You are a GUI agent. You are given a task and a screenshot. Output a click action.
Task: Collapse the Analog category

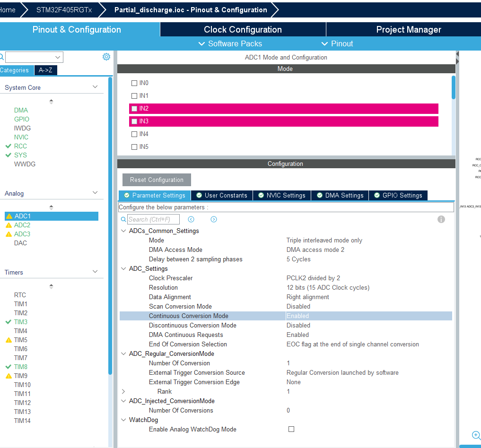pyautogui.click(x=95, y=193)
